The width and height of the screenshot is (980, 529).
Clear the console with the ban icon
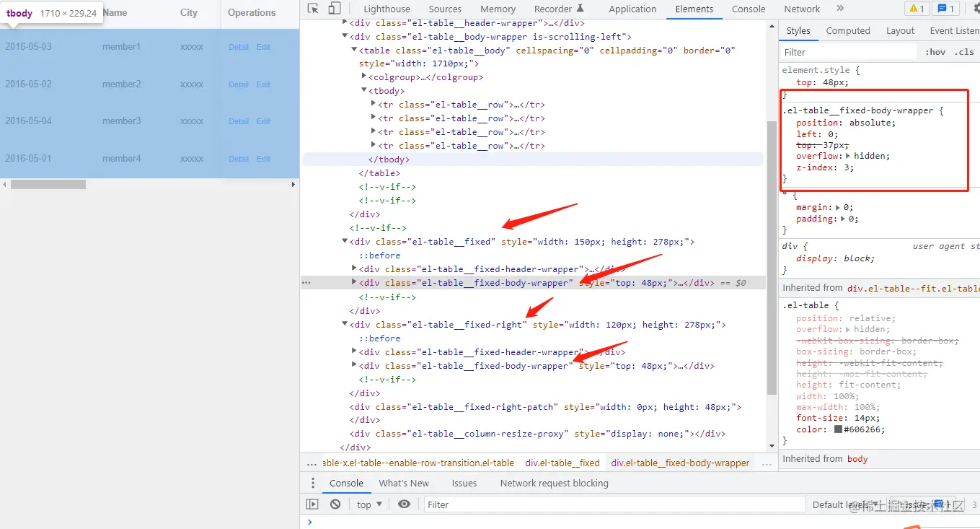pyautogui.click(x=335, y=504)
